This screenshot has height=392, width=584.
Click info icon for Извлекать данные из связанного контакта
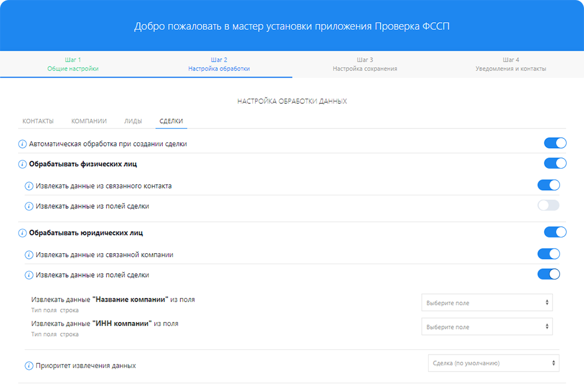pos(29,186)
